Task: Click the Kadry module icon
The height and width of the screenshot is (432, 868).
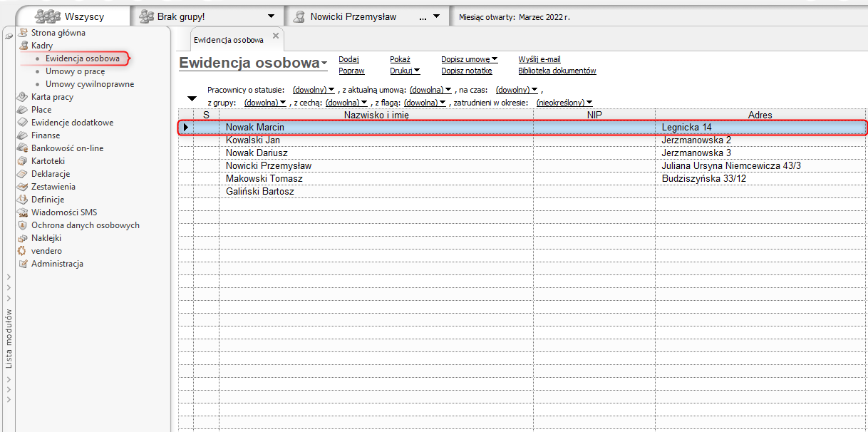Action: tap(24, 46)
